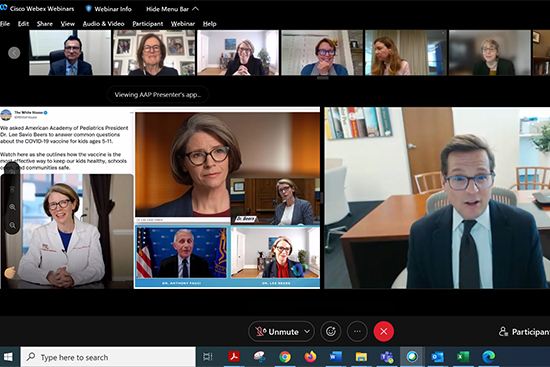The height and width of the screenshot is (367, 550).
Task: Open Webinar Info shield button
Action: coord(108,9)
